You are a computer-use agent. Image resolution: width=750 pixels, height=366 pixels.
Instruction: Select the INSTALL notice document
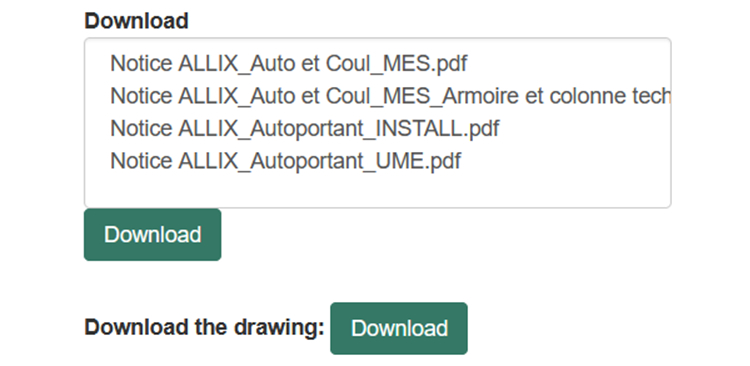click(x=378, y=128)
